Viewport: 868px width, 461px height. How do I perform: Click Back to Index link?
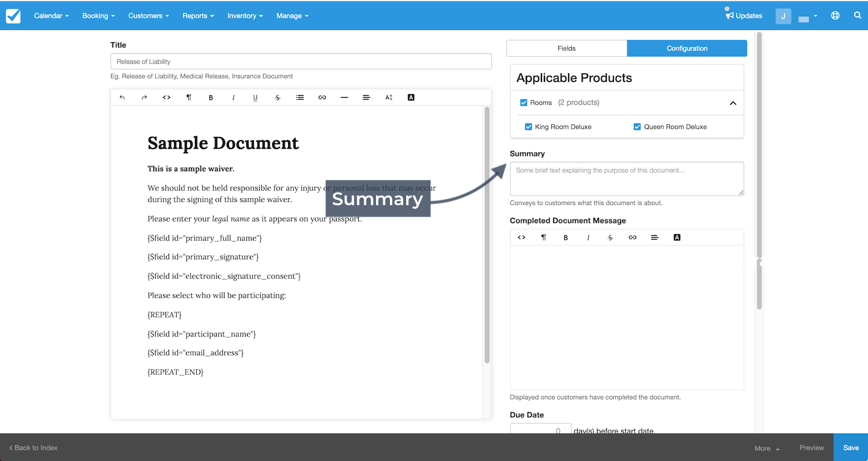pos(33,448)
